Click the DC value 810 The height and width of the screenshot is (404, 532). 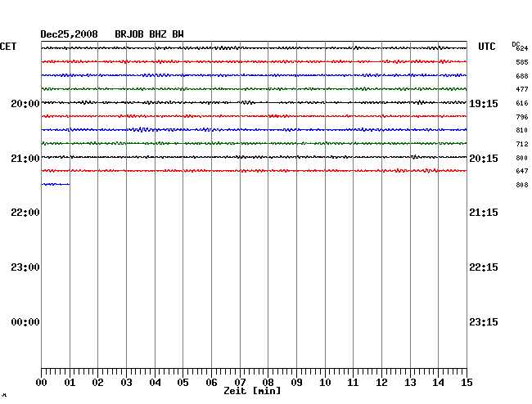(x=522, y=130)
